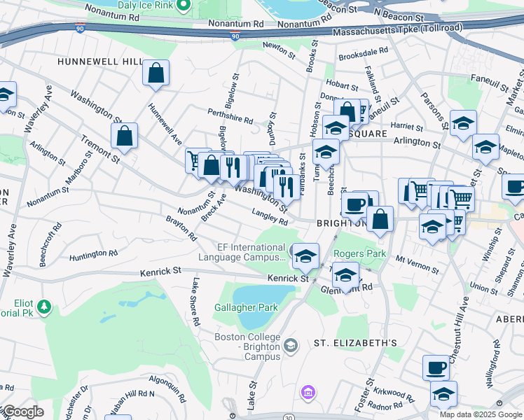Click the shopping bag marker near Hunnewell Hill
Viewport: 524px width, 420px height.
156,72
